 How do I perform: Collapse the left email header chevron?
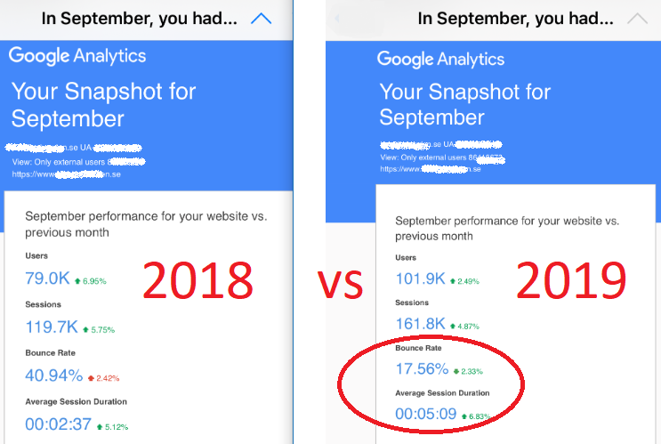(261, 18)
